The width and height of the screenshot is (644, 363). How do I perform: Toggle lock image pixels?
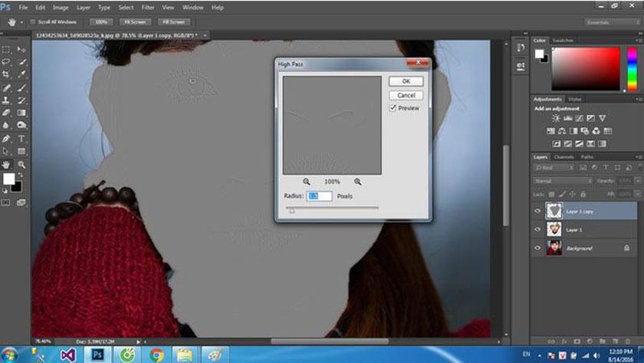point(562,194)
